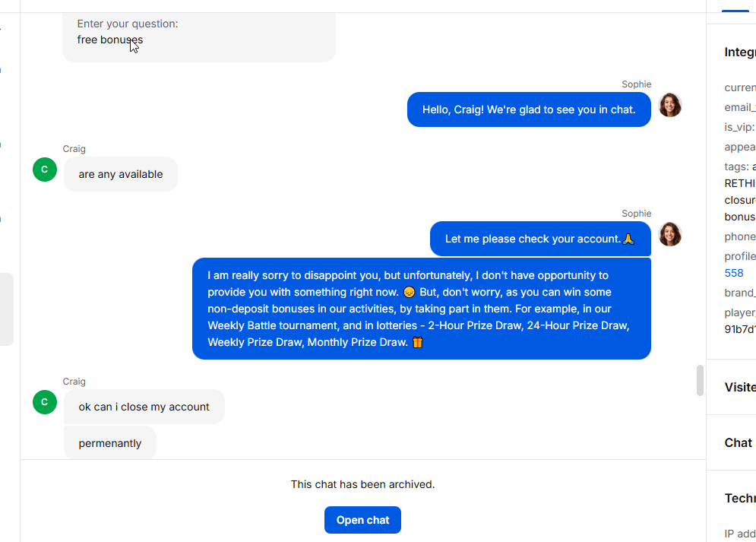
Task: Click the 'permenantly' message bubble from Craig
Action: [x=110, y=442]
